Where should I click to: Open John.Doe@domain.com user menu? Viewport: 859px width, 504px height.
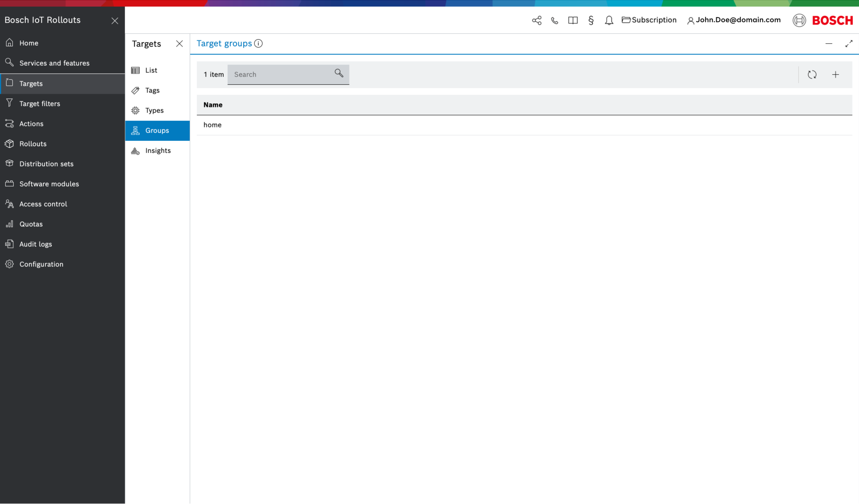click(x=734, y=20)
